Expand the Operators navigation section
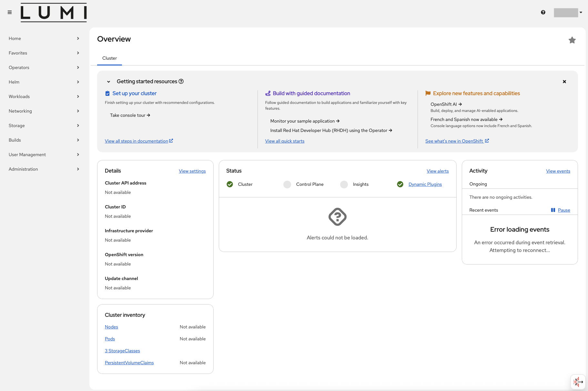The width and height of the screenshot is (588, 391). [44, 67]
